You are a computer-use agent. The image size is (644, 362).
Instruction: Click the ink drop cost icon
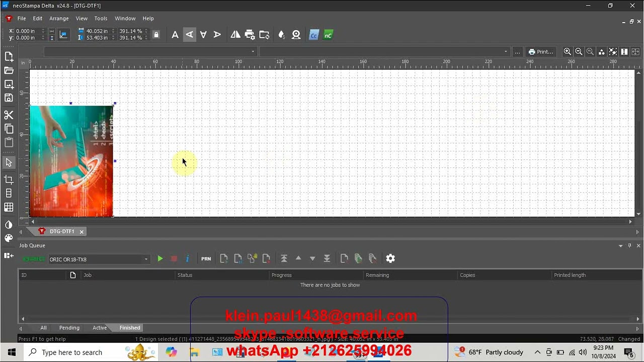click(281, 35)
